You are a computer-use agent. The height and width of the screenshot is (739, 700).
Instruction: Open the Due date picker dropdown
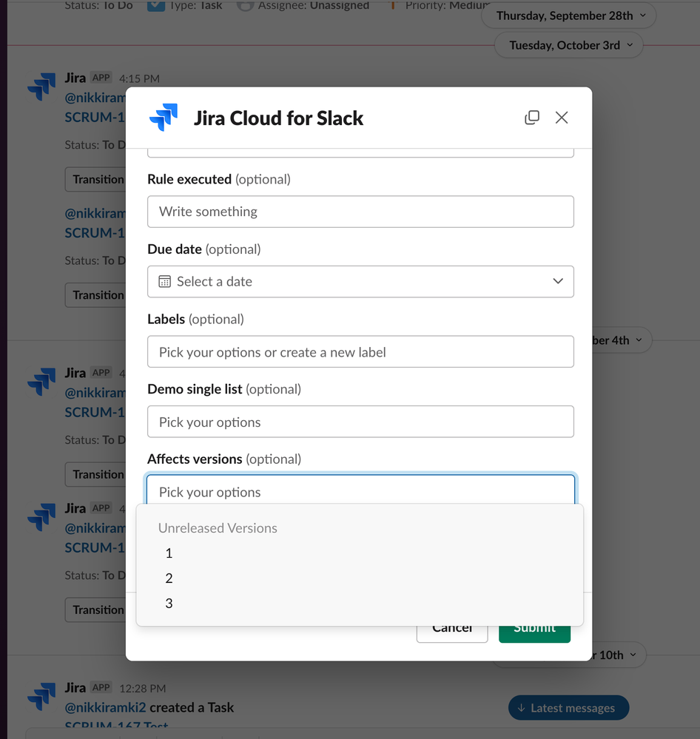point(360,281)
